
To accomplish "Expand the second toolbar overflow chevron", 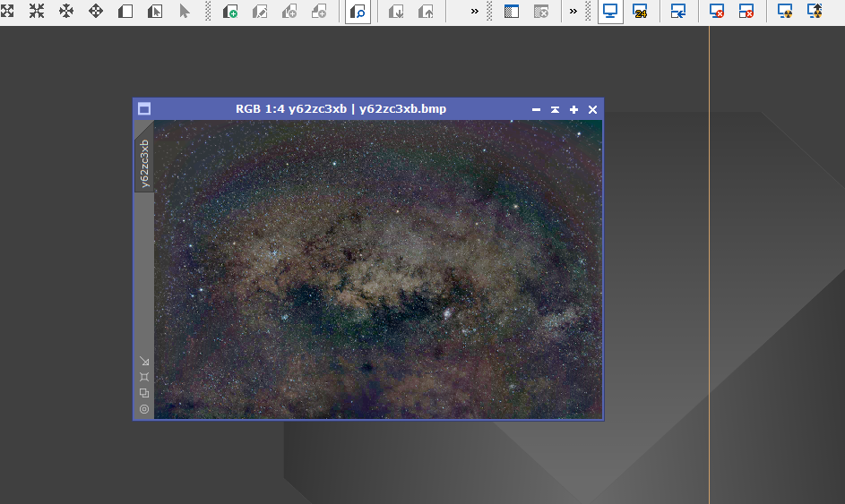I will 573,11.
